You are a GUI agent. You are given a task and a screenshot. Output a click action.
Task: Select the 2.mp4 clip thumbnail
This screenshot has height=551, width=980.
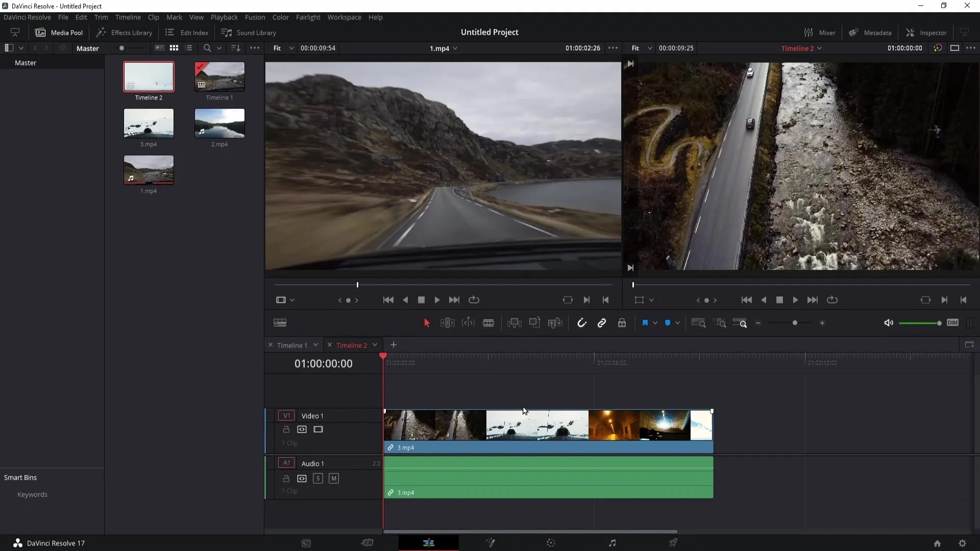pyautogui.click(x=219, y=123)
